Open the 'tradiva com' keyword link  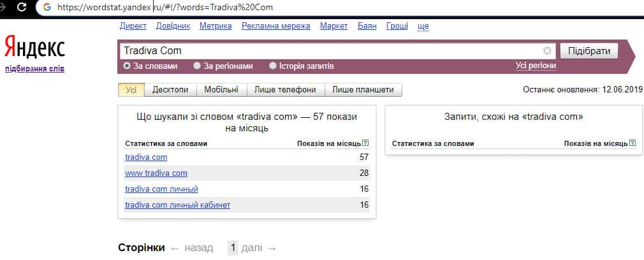pos(146,157)
